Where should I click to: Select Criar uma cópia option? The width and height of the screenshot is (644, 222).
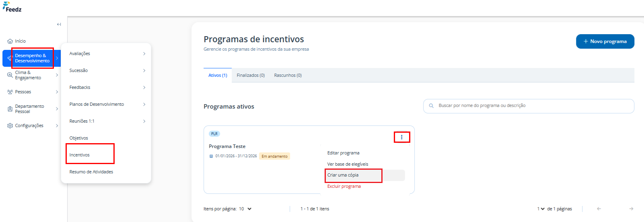point(343,175)
